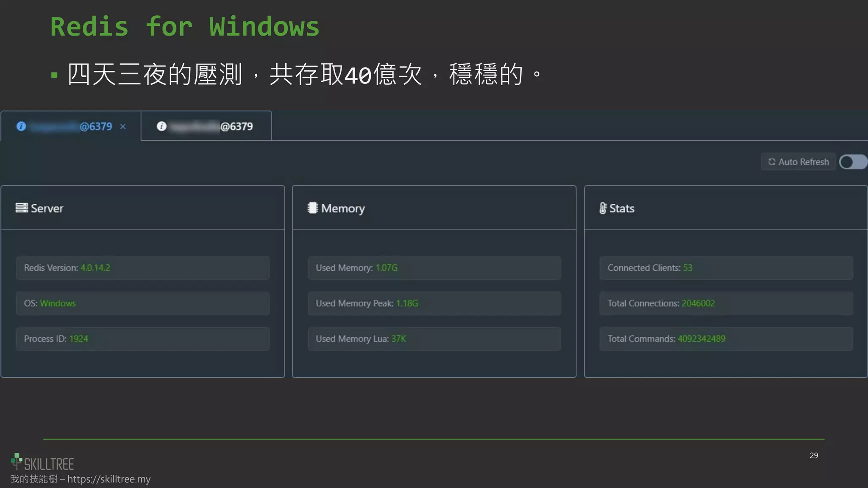The image size is (868, 488).
Task: Click info icon on the first @6379 tab
Action: pyautogui.click(x=21, y=126)
